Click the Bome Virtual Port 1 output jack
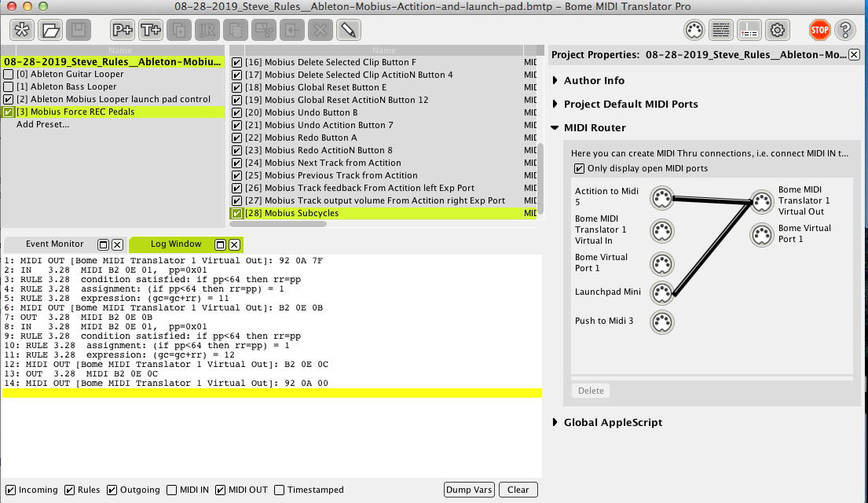 762,235
